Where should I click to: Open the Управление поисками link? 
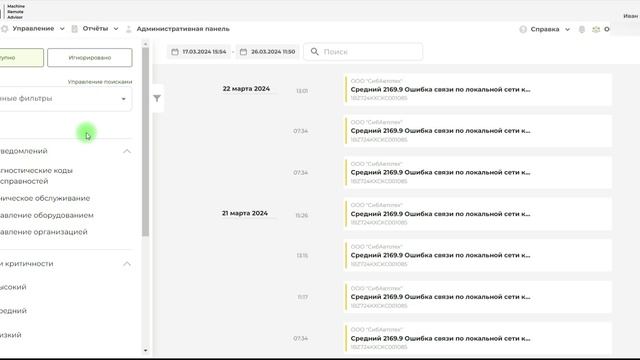tap(100, 82)
